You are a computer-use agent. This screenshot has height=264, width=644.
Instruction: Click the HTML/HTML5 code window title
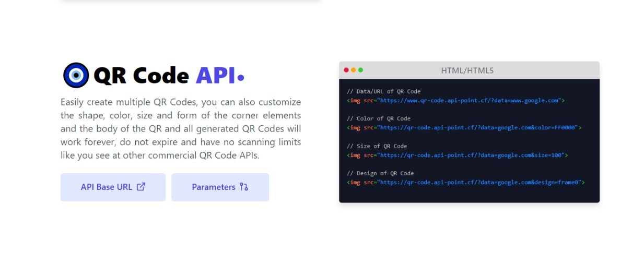pos(467,70)
